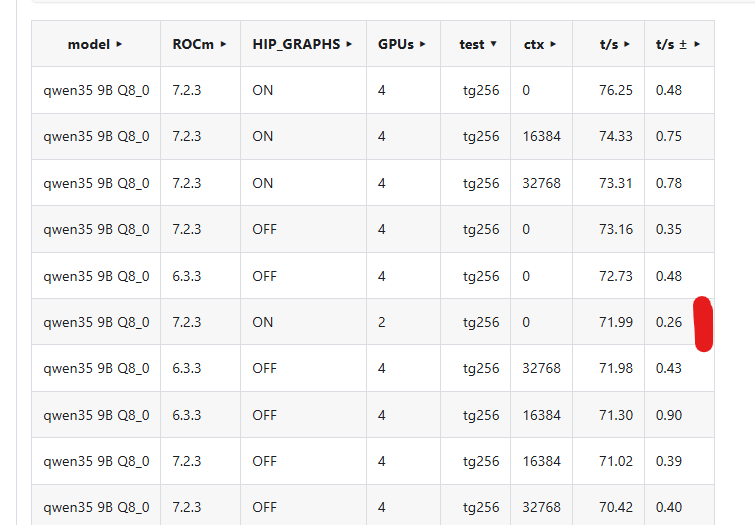Sort table by model column arrow

point(119,44)
